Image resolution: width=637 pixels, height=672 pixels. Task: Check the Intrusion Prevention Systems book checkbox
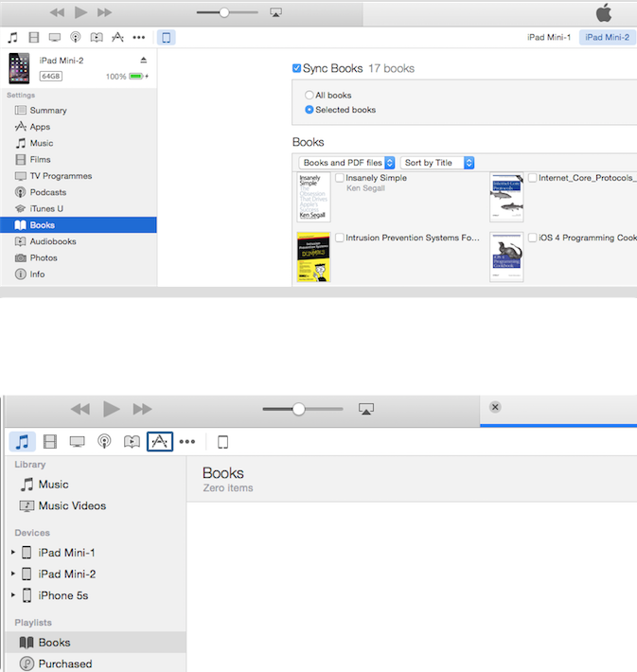click(x=340, y=238)
